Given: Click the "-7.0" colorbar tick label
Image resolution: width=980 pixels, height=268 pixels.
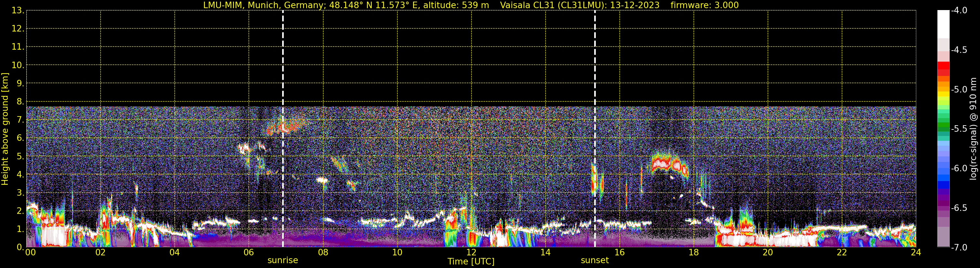Looking at the screenshot, I should [959, 247].
